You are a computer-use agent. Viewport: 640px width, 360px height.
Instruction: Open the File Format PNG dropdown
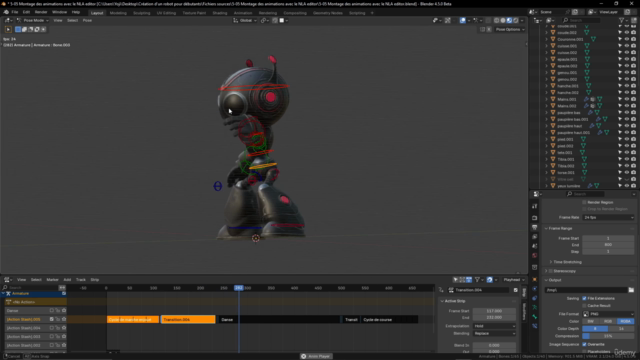[608, 314]
